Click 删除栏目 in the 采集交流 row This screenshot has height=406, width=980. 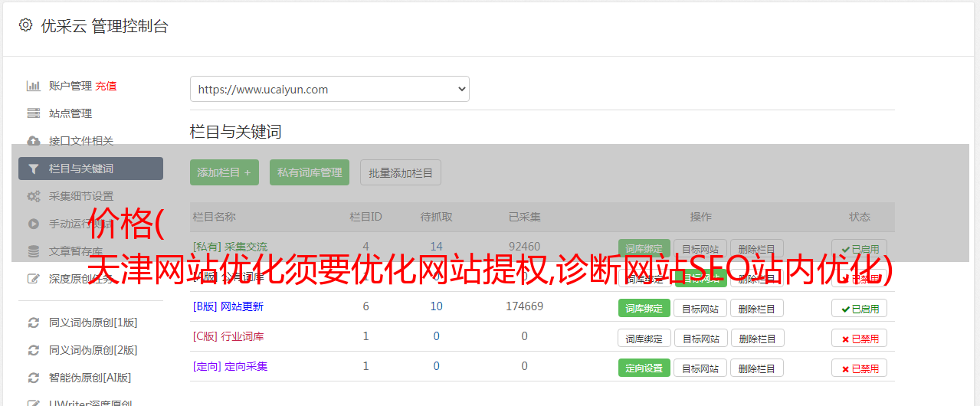[x=756, y=249]
